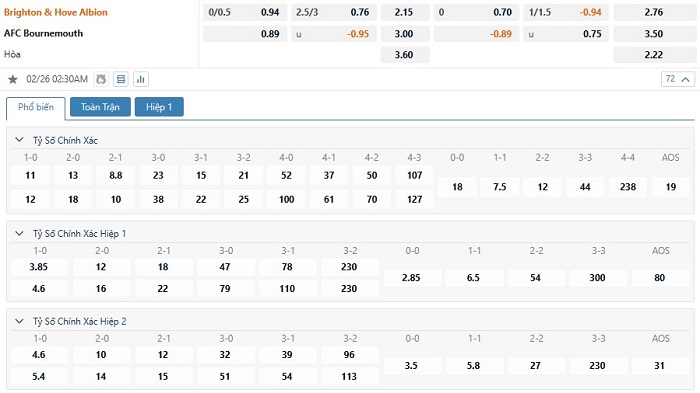Select Brighton win odds 2.15
This screenshot has width=700, height=393.
pyautogui.click(x=405, y=12)
